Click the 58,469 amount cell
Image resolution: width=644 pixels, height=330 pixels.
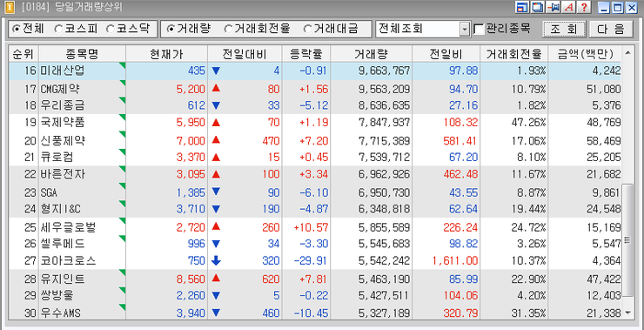604,141
